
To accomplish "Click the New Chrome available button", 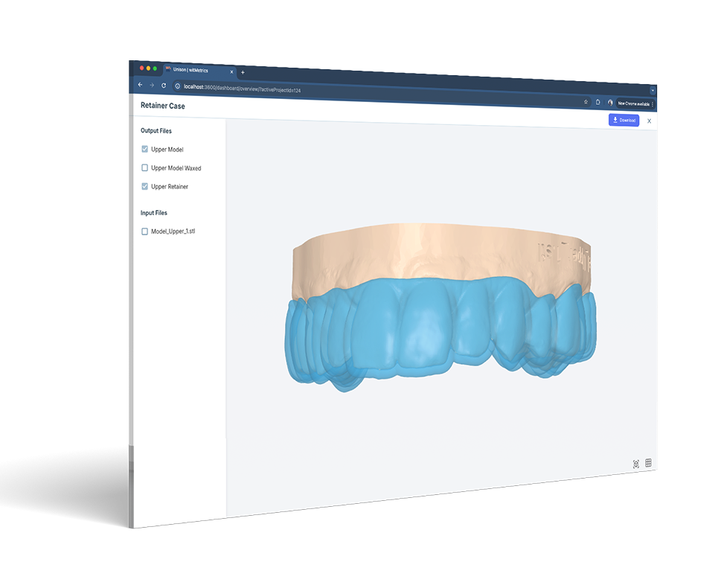I will (x=634, y=104).
